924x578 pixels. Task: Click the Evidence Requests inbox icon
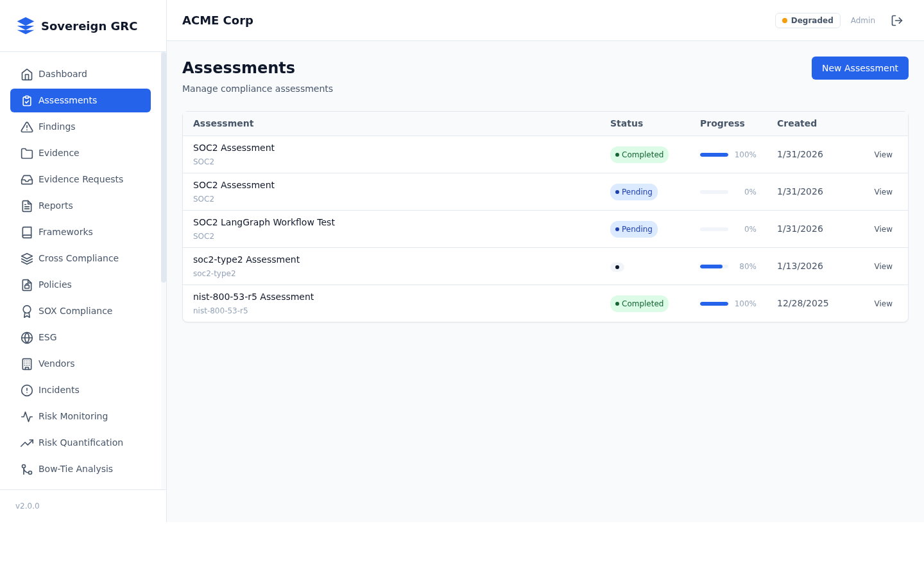pos(27,180)
